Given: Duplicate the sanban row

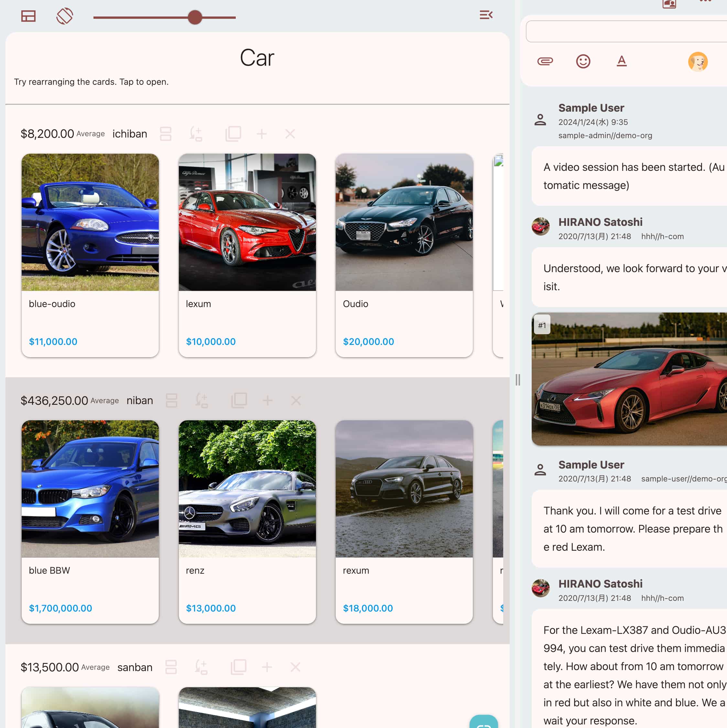Looking at the screenshot, I should [x=239, y=667].
